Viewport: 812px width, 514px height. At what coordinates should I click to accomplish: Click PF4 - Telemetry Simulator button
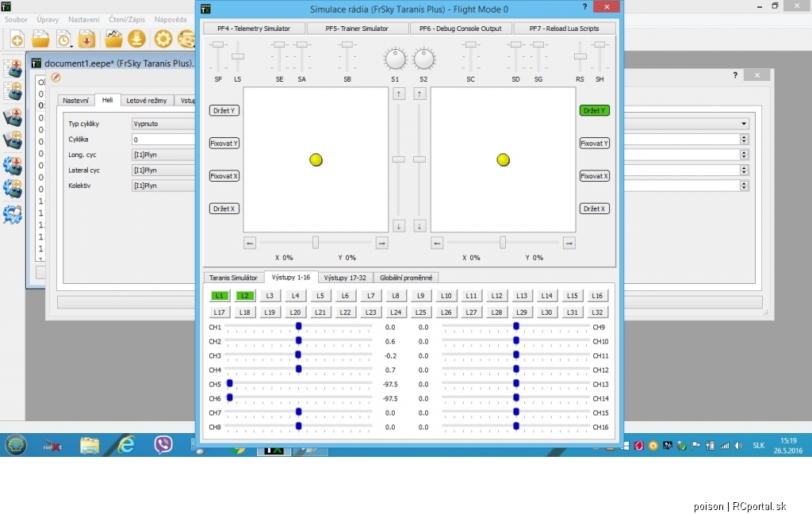tap(254, 29)
